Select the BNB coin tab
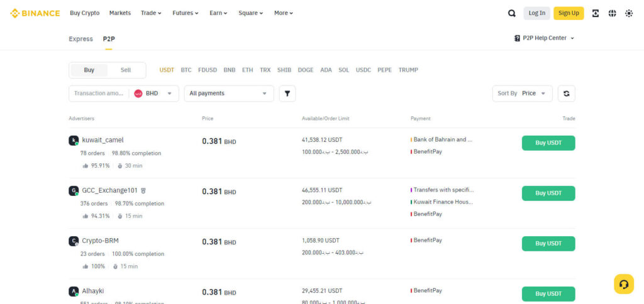The image size is (644, 304). (230, 70)
